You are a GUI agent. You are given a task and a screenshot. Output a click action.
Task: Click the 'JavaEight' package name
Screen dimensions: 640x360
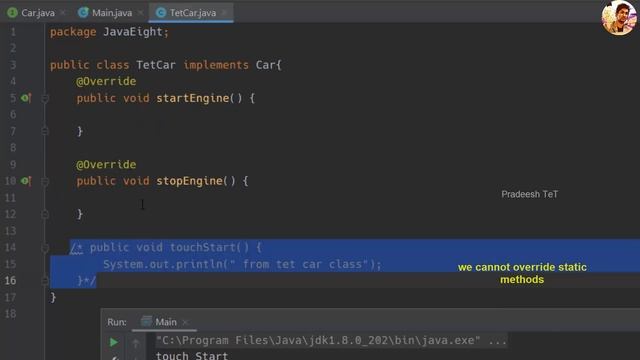(x=133, y=32)
